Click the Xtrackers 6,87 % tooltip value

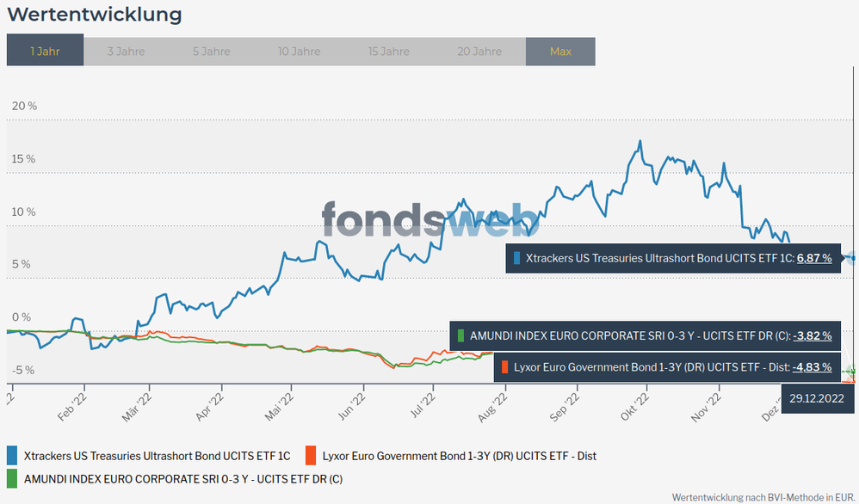pyautogui.click(x=814, y=257)
